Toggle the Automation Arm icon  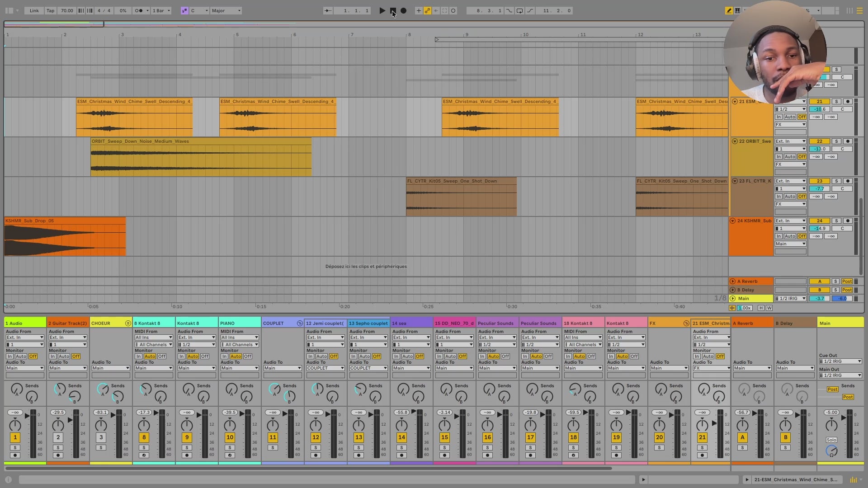(427, 10)
